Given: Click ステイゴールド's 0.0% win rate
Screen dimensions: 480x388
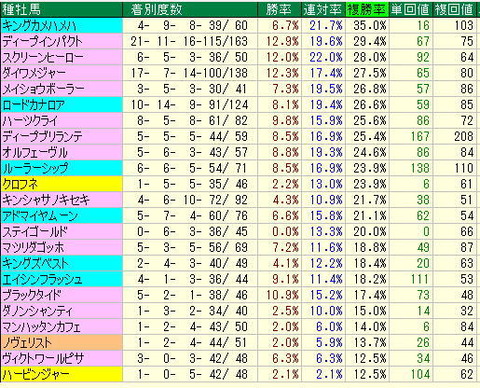Looking at the screenshot, I should (x=285, y=232).
